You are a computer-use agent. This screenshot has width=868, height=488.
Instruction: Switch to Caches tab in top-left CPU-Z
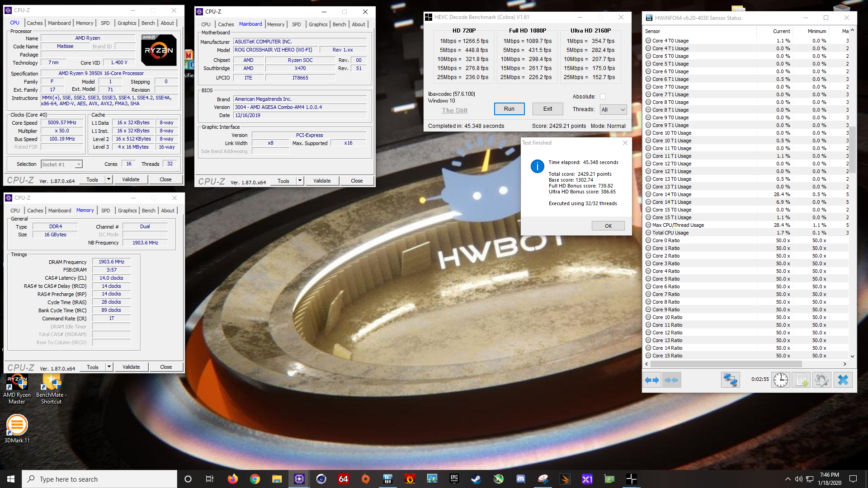tap(34, 23)
